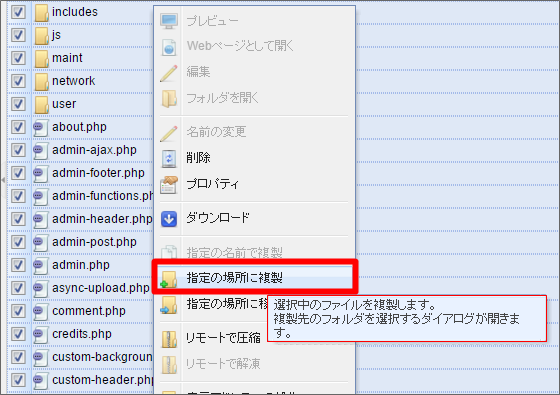The width and height of the screenshot is (560, 395).
Task: Click the about.php file icon
Action: click(x=40, y=128)
